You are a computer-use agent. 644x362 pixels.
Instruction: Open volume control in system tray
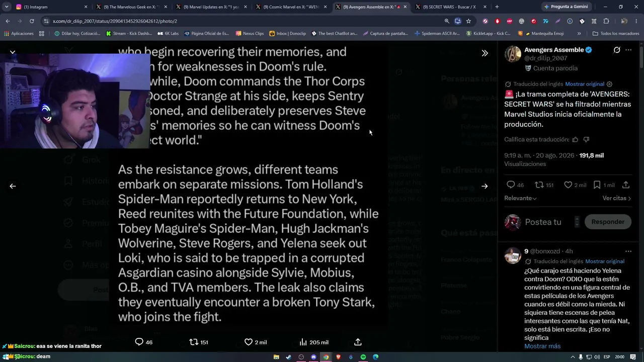[596, 357]
